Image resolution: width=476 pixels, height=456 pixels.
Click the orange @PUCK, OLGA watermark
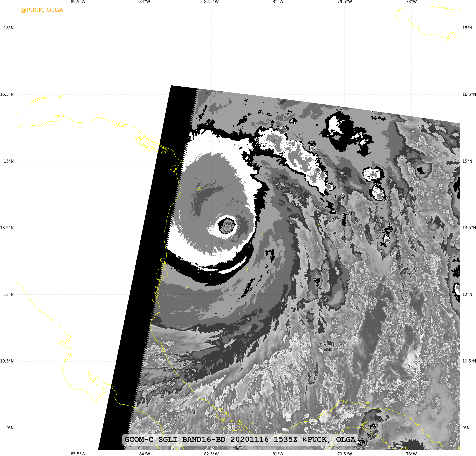(42, 10)
